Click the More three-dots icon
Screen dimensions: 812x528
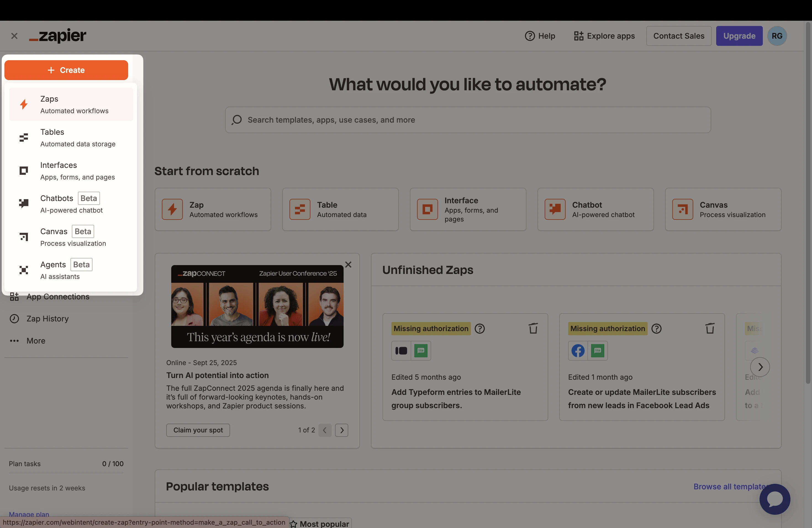click(x=14, y=341)
